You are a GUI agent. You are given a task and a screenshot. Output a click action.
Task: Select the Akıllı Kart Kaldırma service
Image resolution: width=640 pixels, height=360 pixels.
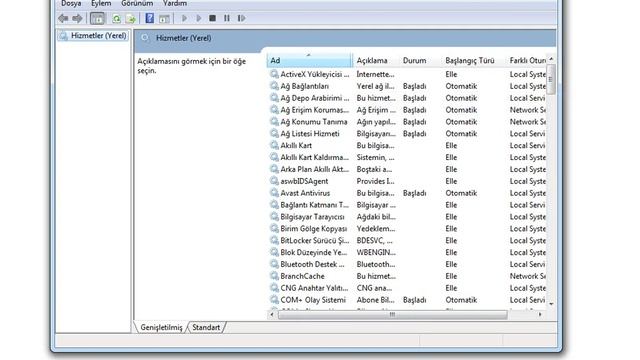pyautogui.click(x=315, y=157)
